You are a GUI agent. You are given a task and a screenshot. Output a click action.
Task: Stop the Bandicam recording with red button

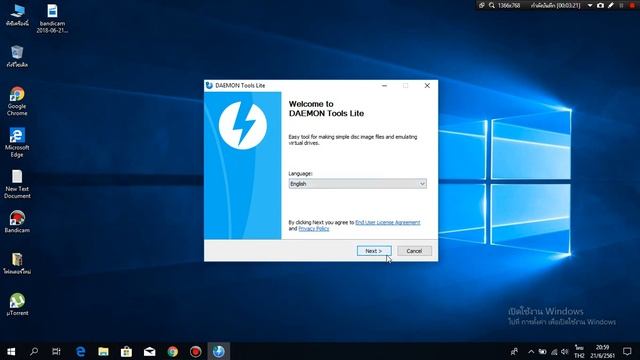[632, 5]
